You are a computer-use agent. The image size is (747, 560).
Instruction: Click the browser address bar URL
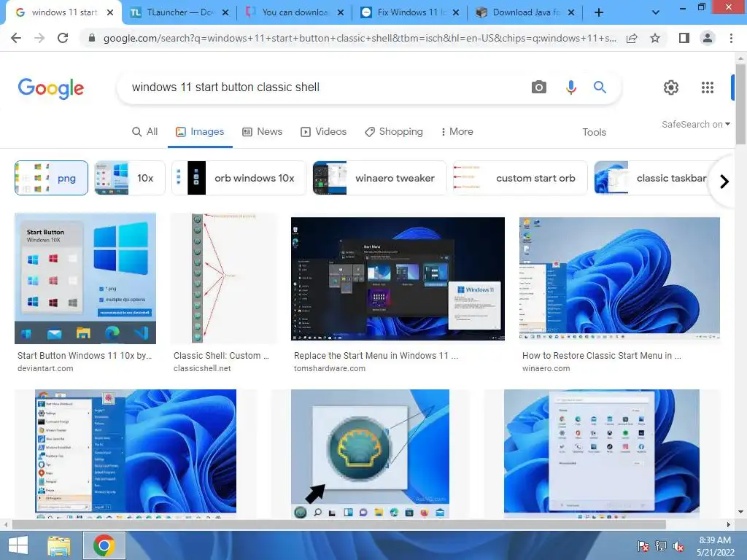click(360, 38)
